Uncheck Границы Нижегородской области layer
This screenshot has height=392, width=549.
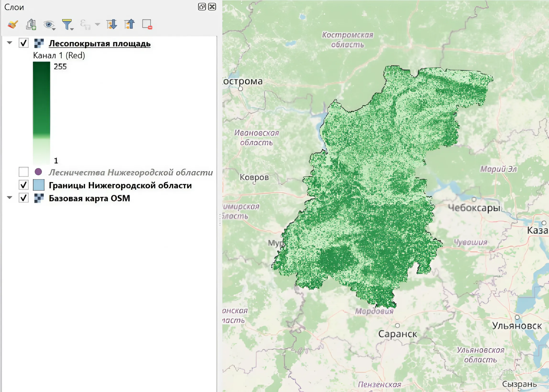click(23, 185)
